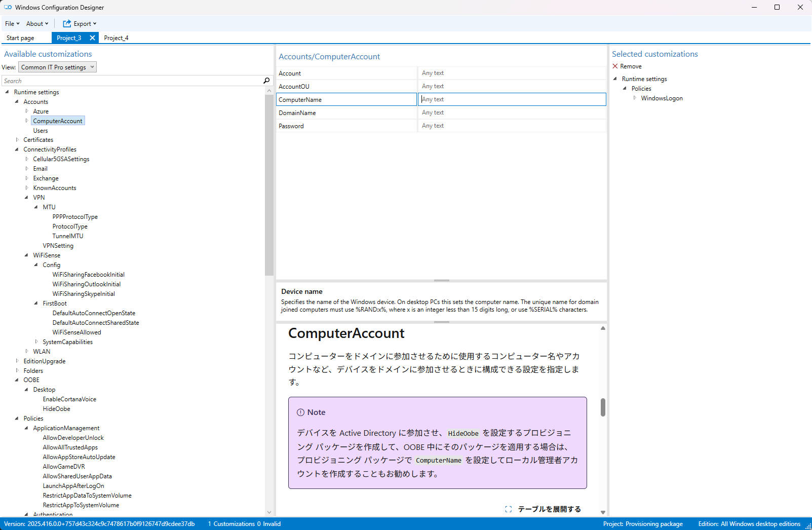Click the Windows Configuration Designer title bar icon
812x530 pixels.
pos(7,7)
